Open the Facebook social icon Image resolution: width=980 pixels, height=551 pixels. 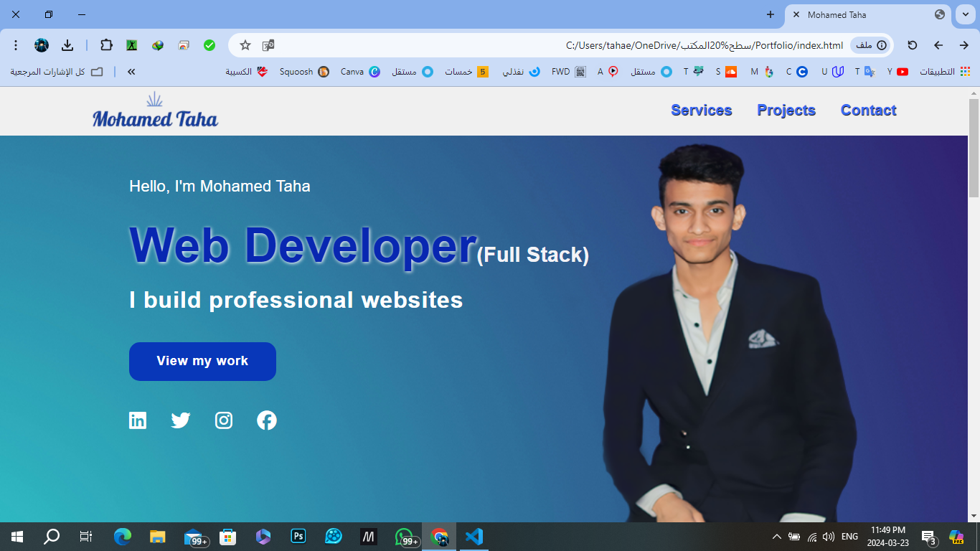267,420
